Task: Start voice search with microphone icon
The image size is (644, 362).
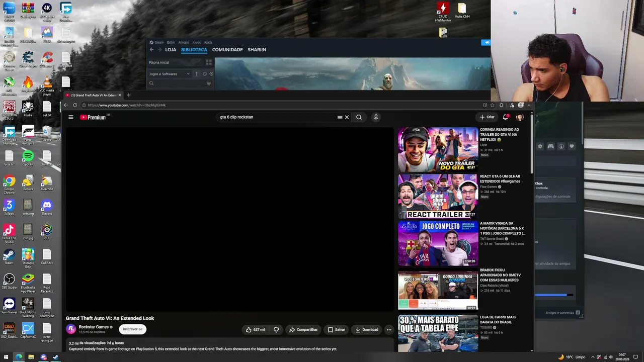Action: coord(376,117)
